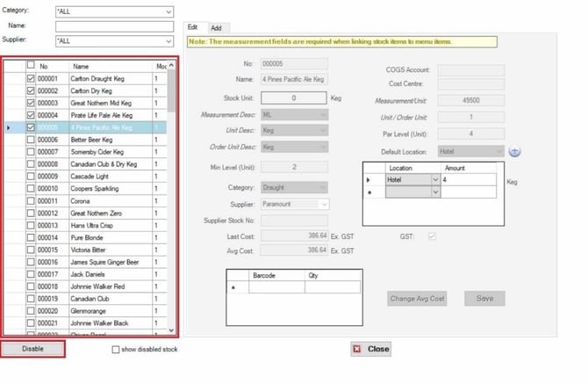588x384 pixels.
Task: Click the scroll down arrow in stock list
Action: pos(171,330)
